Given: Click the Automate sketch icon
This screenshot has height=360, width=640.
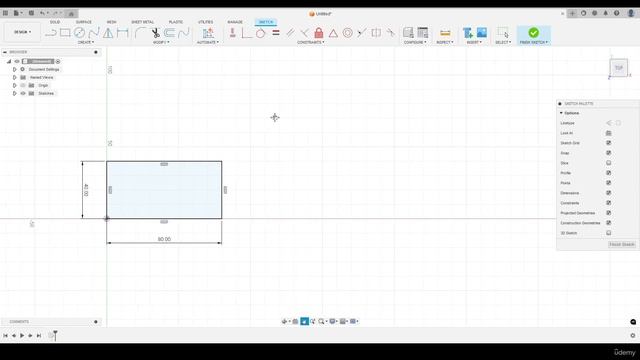Looking at the screenshot, I should (x=208, y=33).
